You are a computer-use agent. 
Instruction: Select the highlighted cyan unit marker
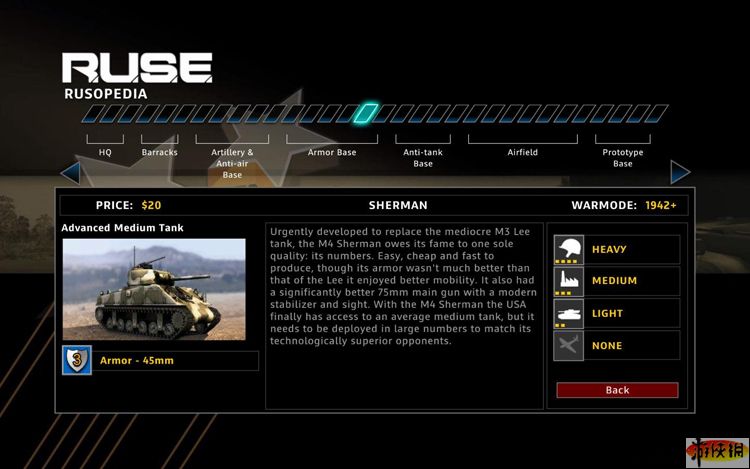pyautogui.click(x=366, y=114)
